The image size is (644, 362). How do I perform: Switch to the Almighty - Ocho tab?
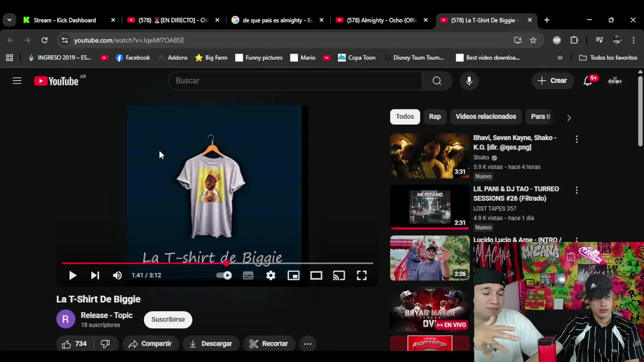pos(382,20)
